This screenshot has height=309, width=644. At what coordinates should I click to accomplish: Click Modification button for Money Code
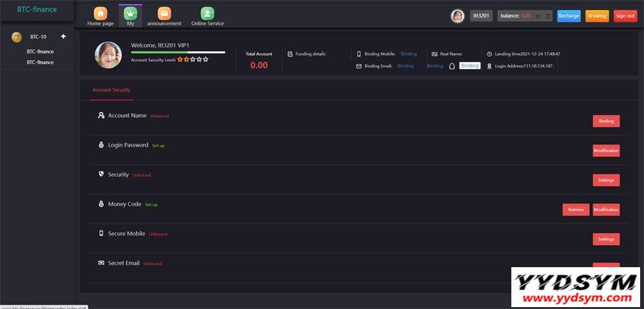606,210
